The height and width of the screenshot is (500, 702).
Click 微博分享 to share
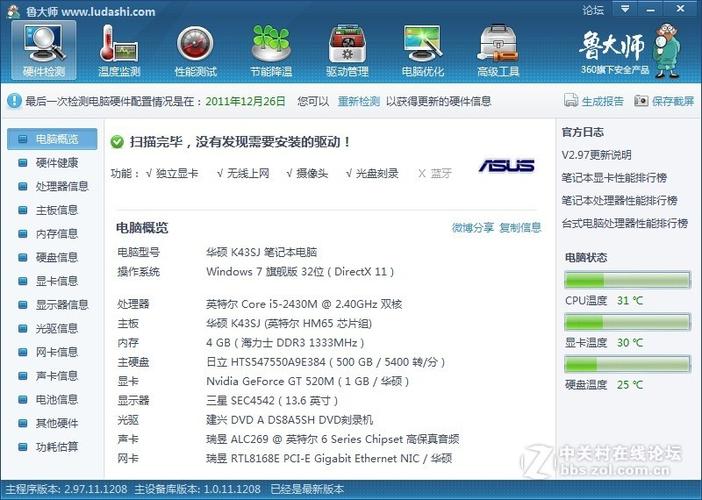click(472, 228)
